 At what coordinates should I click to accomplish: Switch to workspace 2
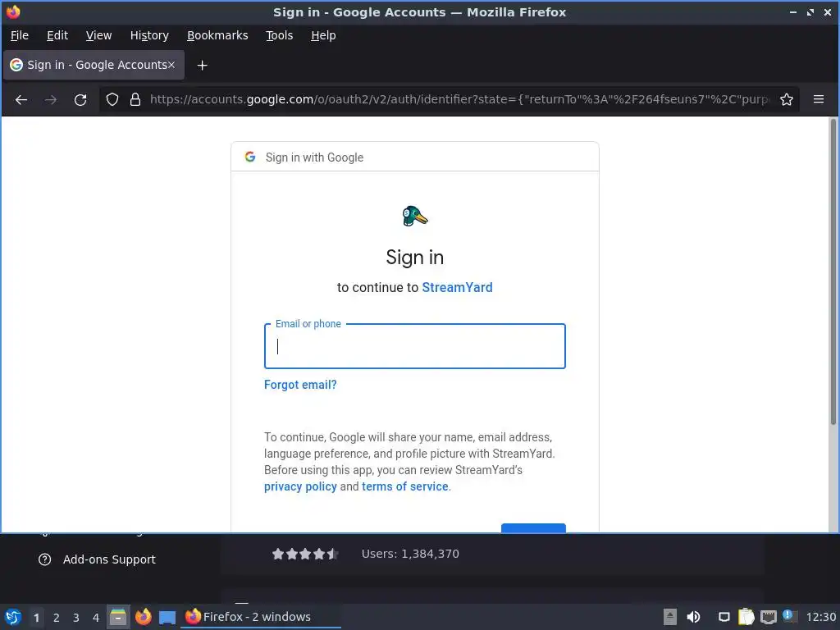click(57, 618)
